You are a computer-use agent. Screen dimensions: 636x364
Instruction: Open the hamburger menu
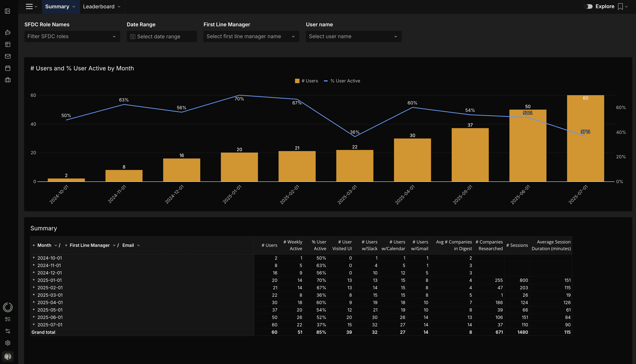click(29, 7)
